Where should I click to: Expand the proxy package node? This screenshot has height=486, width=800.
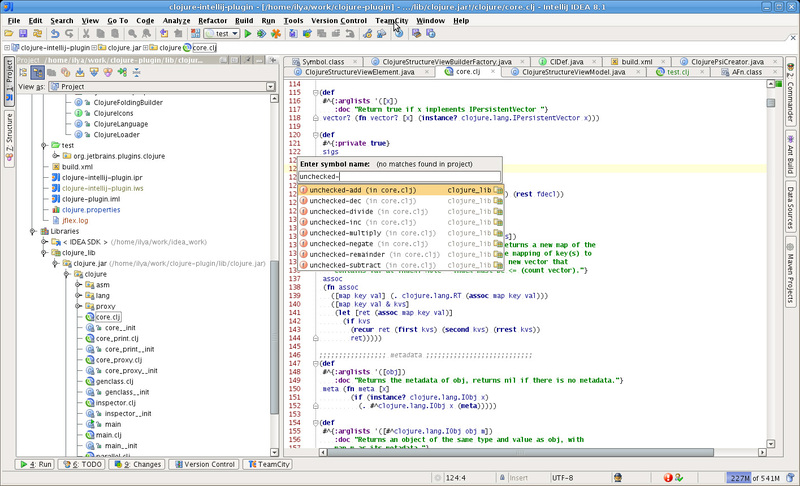[78, 306]
